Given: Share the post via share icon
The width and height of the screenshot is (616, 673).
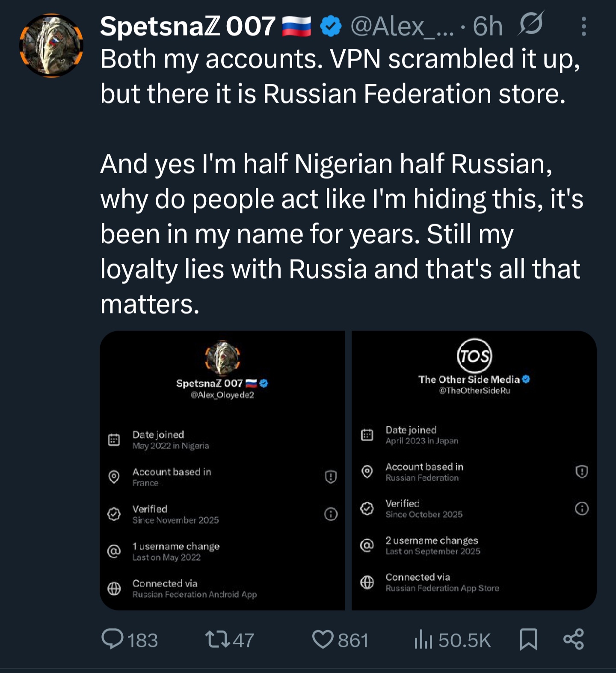Looking at the screenshot, I should [x=573, y=640].
